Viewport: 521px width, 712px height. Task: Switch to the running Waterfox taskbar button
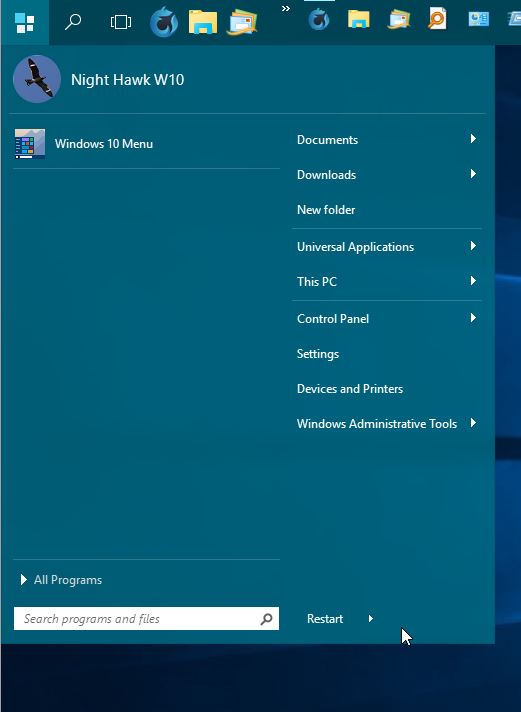point(319,20)
